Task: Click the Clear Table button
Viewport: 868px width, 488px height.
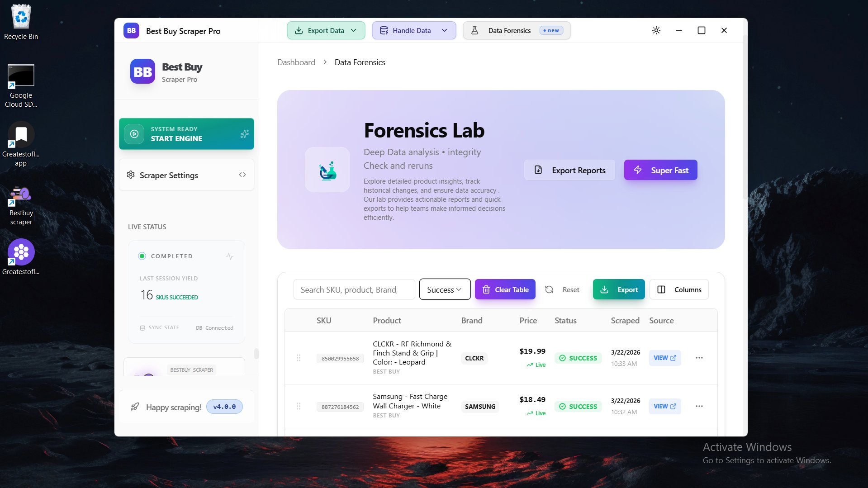Action: pos(505,289)
